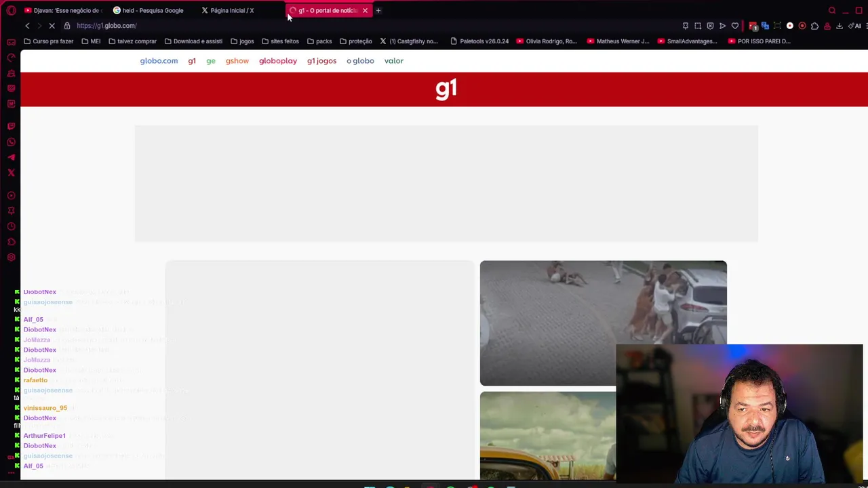Click the pin icon in address bar

(686, 26)
